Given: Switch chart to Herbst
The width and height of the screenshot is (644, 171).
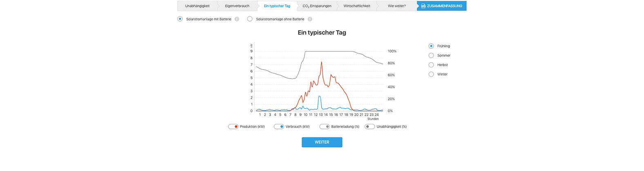Looking at the screenshot, I should point(431,65).
